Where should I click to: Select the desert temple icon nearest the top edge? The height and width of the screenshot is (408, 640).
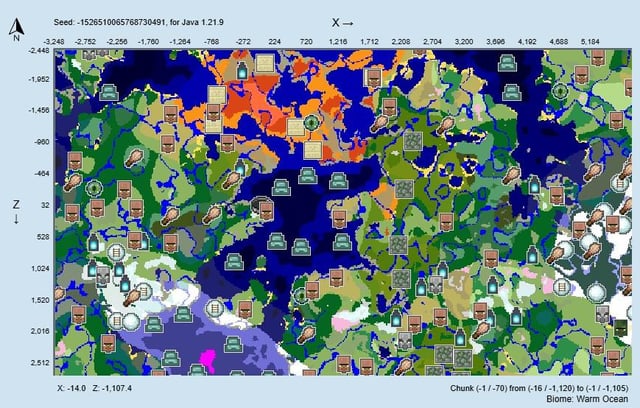(264, 64)
